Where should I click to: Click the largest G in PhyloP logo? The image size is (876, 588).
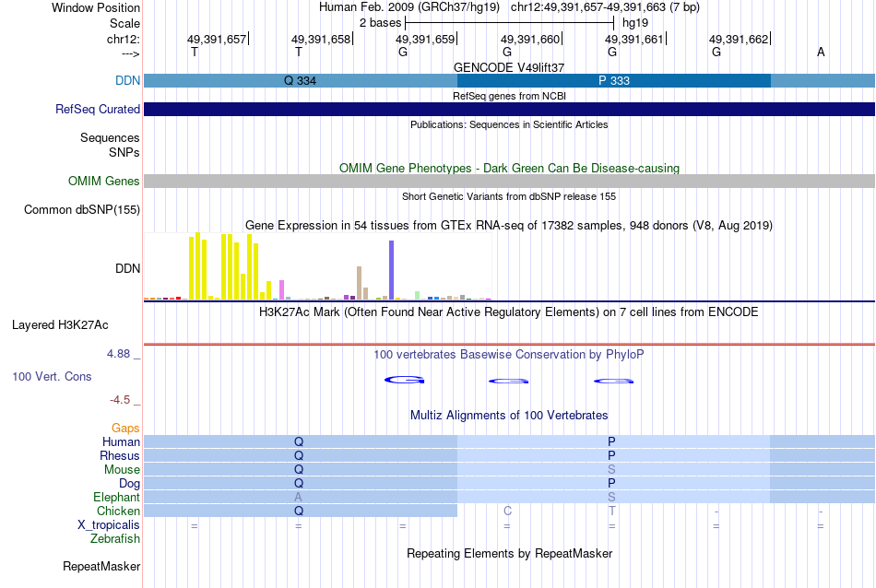(405, 381)
